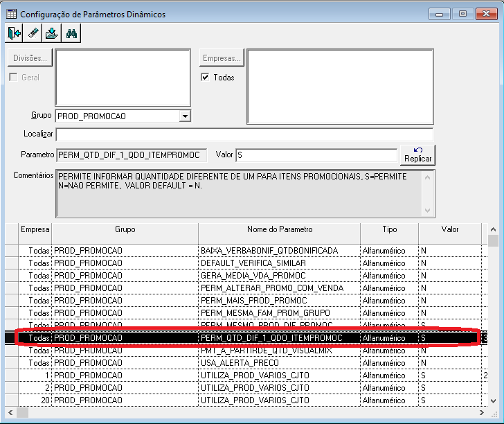
Task: Click the Tipo column header
Action: click(x=390, y=233)
